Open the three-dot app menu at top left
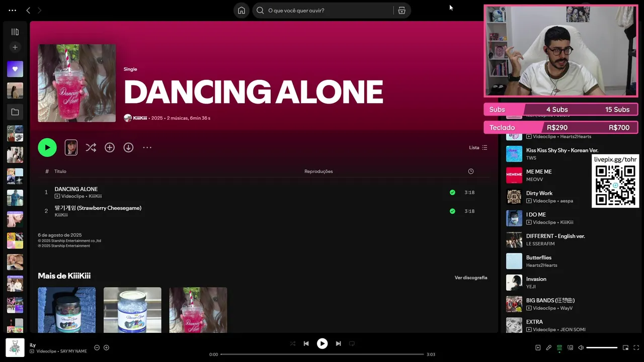 pyautogui.click(x=12, y=10)
